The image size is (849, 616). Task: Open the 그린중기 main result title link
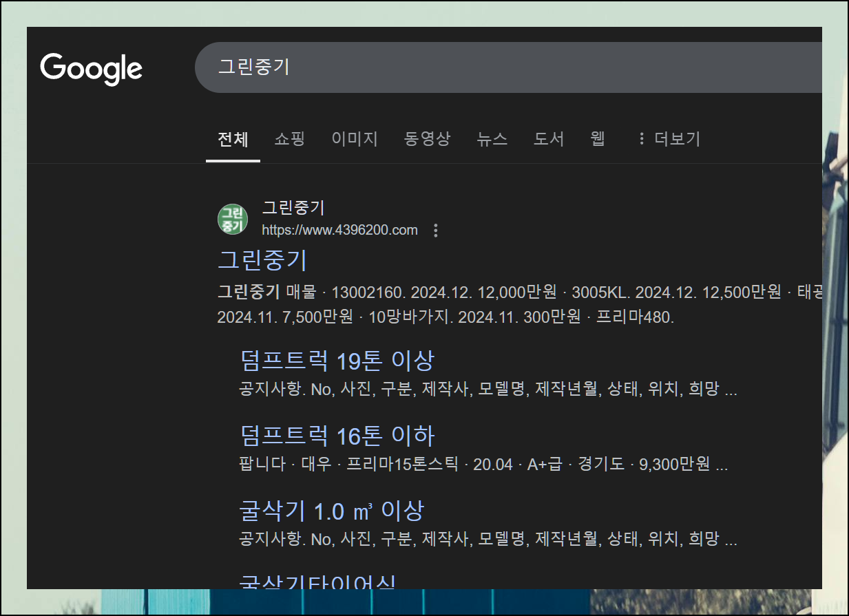click(x=262, y=260)
